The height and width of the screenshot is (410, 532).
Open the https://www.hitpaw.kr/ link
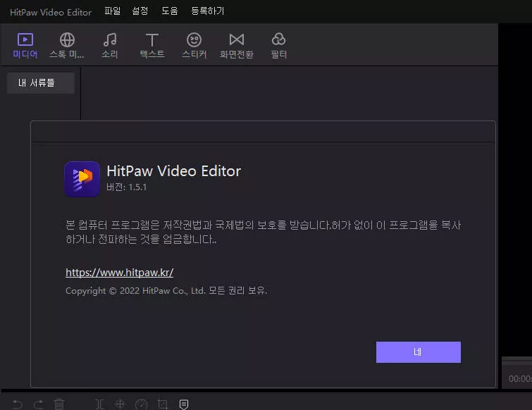(x=119, y=273)
